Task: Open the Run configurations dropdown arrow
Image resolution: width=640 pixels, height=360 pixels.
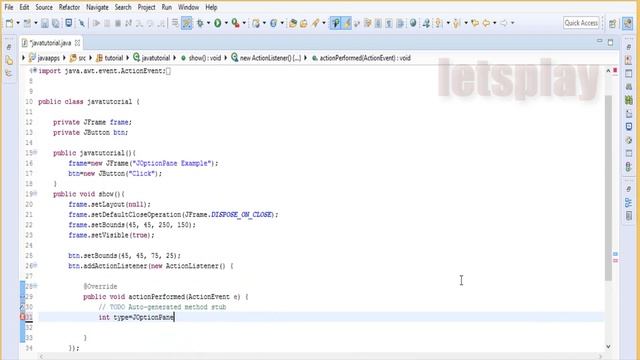Action: pos(226,23)
